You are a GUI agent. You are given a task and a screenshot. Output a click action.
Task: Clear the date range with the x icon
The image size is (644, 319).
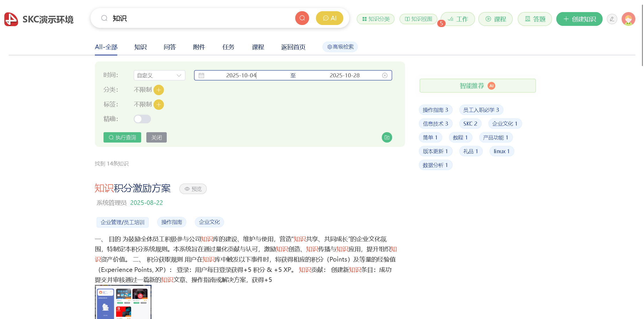tap(385, 75)
